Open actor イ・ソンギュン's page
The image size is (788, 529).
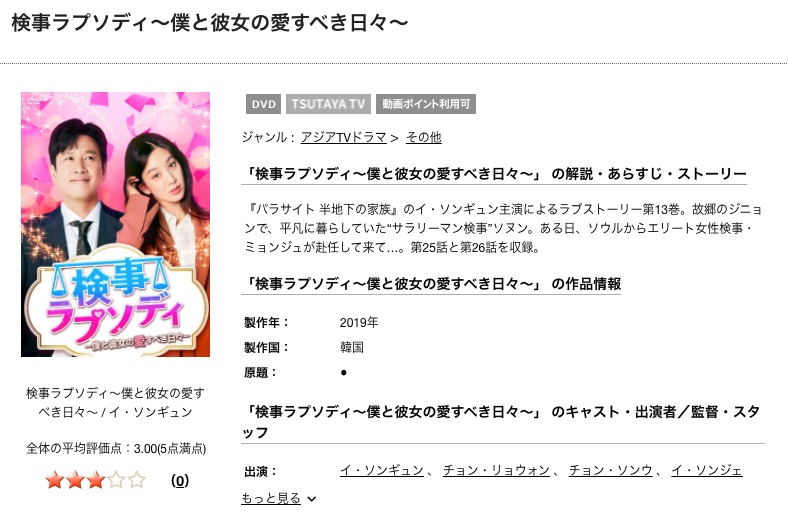(x=382, y=470)
